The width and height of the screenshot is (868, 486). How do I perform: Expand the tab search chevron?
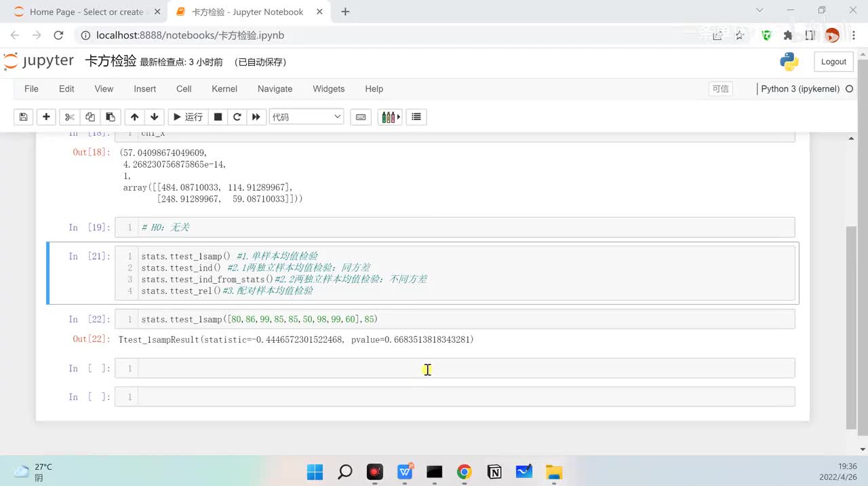[759, 11]
